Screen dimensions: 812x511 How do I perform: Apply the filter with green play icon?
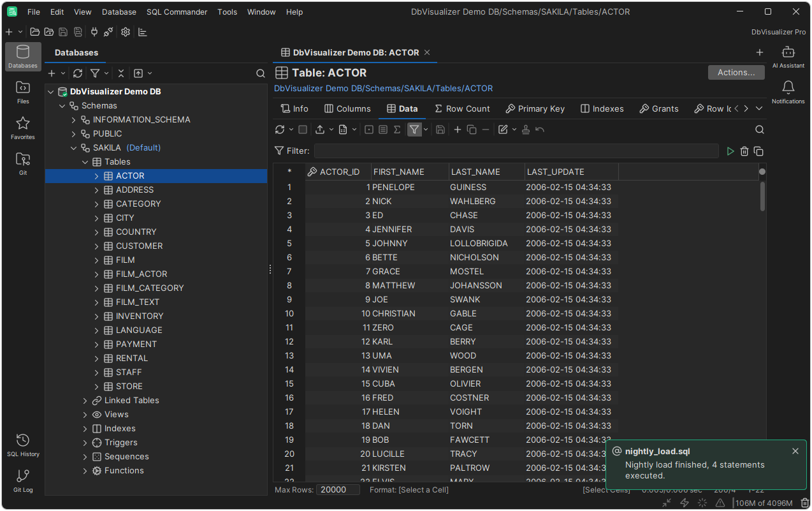pos(730,151)
